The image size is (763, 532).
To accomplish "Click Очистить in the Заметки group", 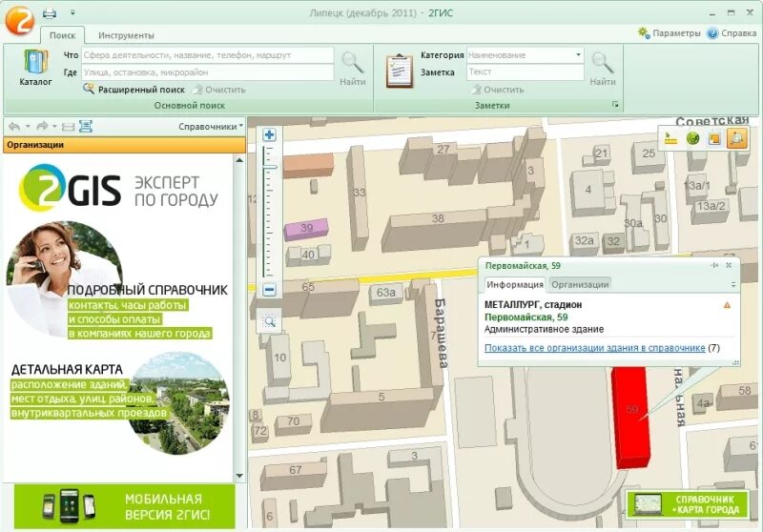I will pos(497,90).
